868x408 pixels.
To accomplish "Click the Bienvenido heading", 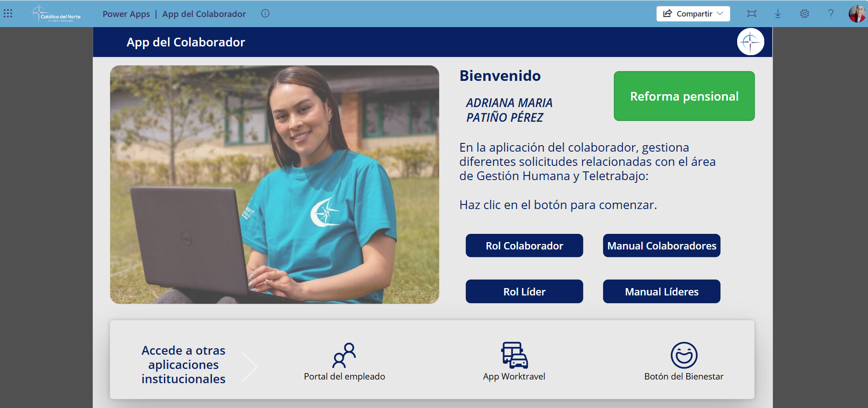I will 500,75.
